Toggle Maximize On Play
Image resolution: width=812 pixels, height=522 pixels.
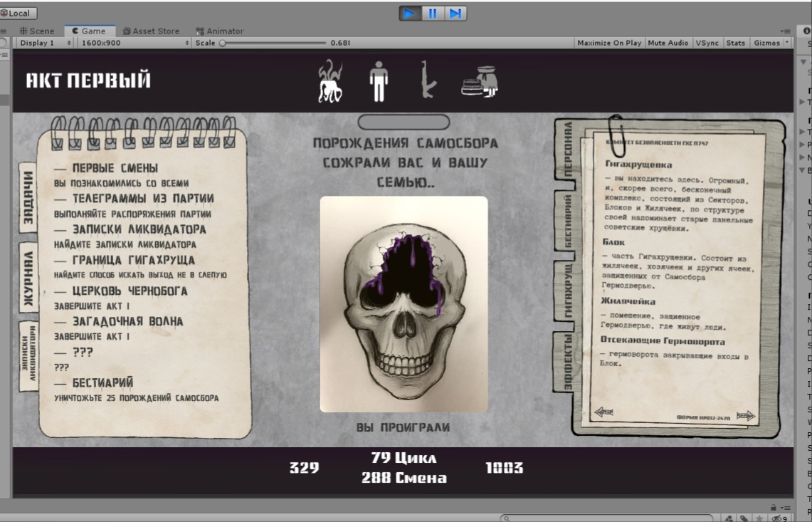(608, 43)
